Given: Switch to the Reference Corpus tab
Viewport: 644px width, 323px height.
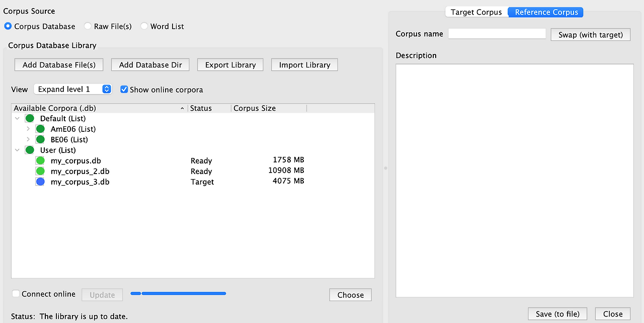Looking at the screenshot, I should pos(546,12).
